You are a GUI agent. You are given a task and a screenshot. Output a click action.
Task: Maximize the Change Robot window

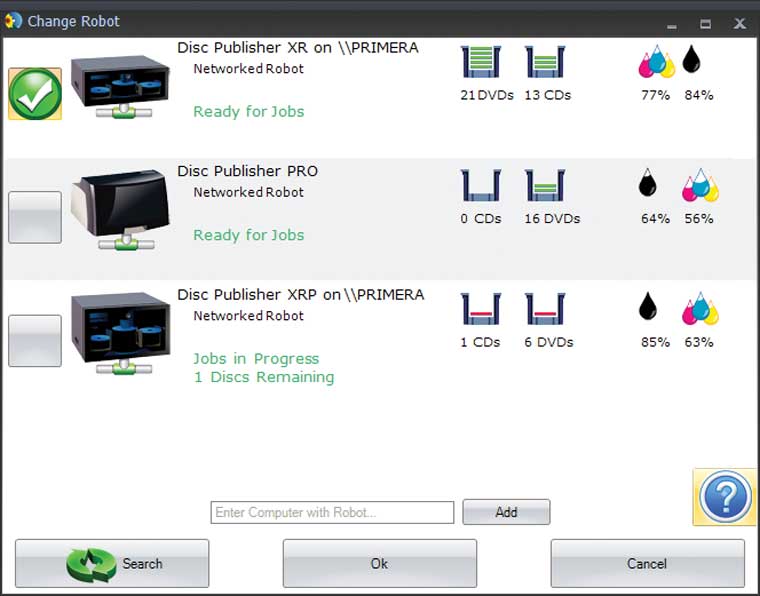(x=706, y=23)
